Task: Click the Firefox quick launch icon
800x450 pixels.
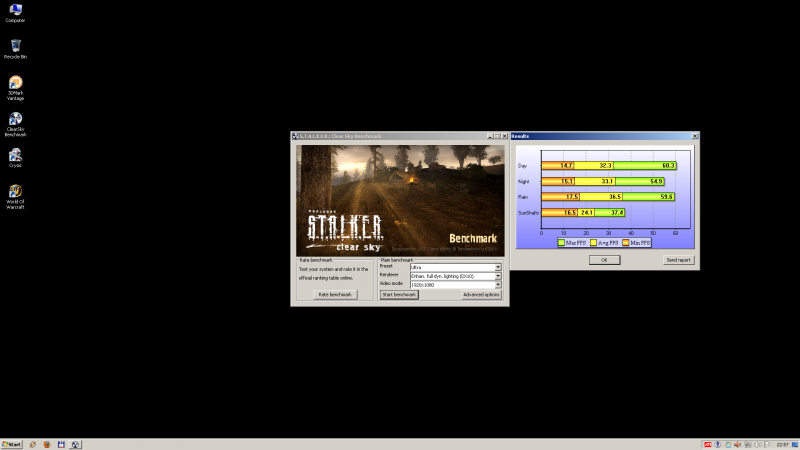Action: 47,444
